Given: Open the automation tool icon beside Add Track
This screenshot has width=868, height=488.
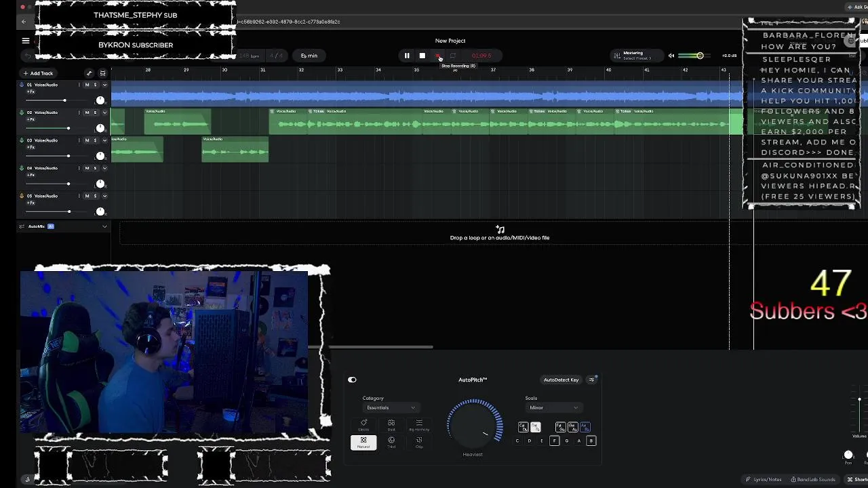Looking at the screenshot, I should (89, 73).
